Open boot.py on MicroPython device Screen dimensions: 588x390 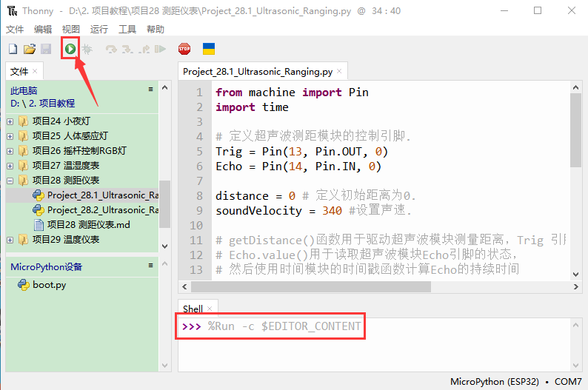pyautogui.click(x=49, y=284)
